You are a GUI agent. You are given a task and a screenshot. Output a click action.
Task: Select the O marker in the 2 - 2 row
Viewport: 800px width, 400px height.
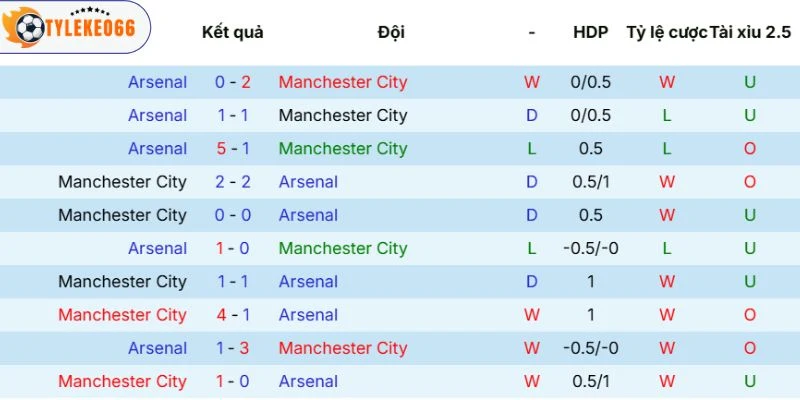750,182
